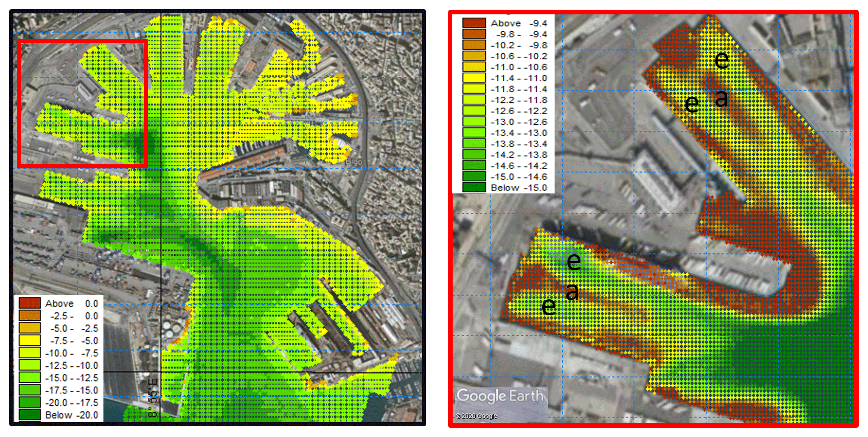Click the Google Earth logo
This screenshot has width=868, height=437.
[500, 396]
